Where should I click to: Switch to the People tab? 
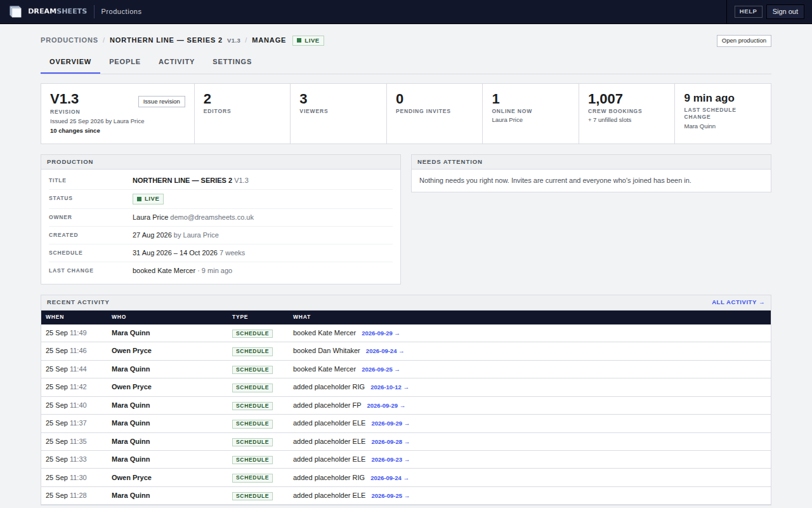tap(125, 62)
